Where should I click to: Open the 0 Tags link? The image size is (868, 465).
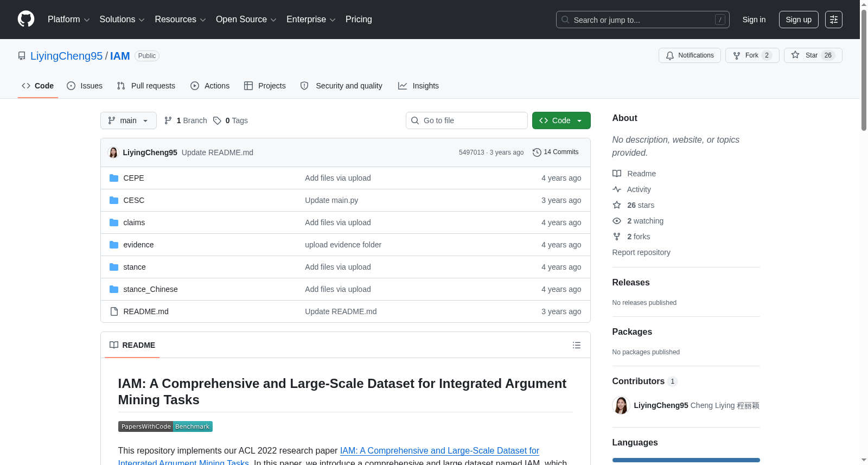tap(231, 120)
